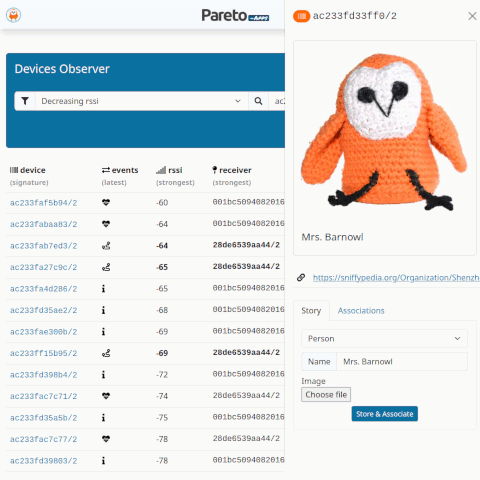Open the sniffypedia.org organization link

(x=396, y=278)
